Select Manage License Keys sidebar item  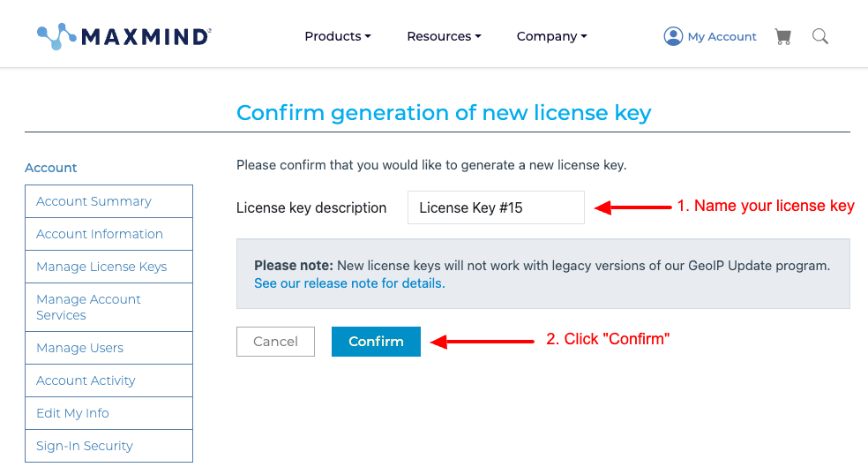tap(109, 267)
